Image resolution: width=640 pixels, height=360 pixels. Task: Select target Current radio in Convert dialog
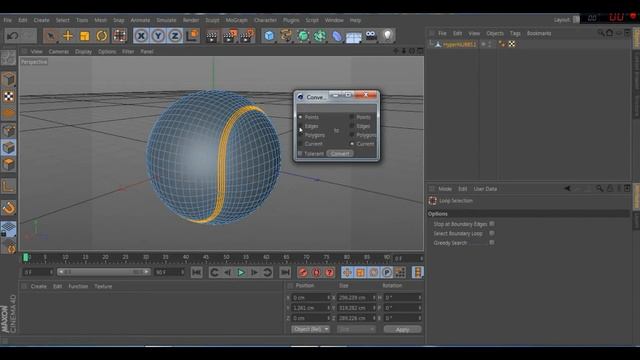351,144
